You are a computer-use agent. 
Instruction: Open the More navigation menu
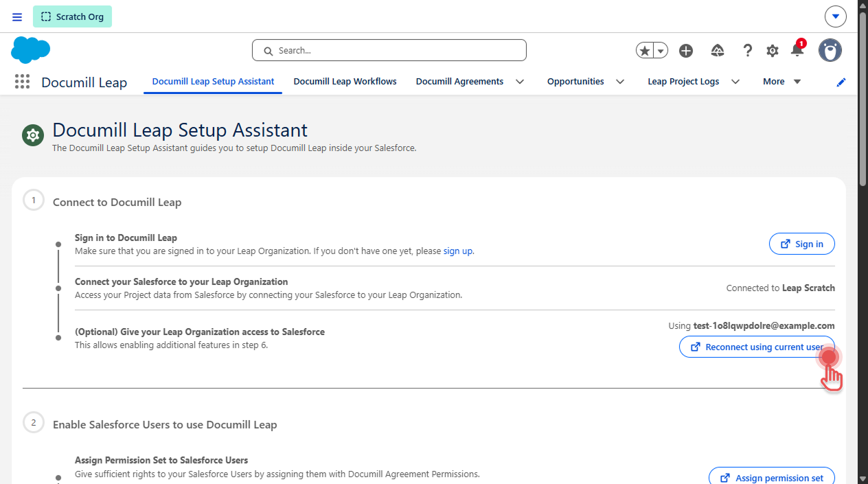782,81
